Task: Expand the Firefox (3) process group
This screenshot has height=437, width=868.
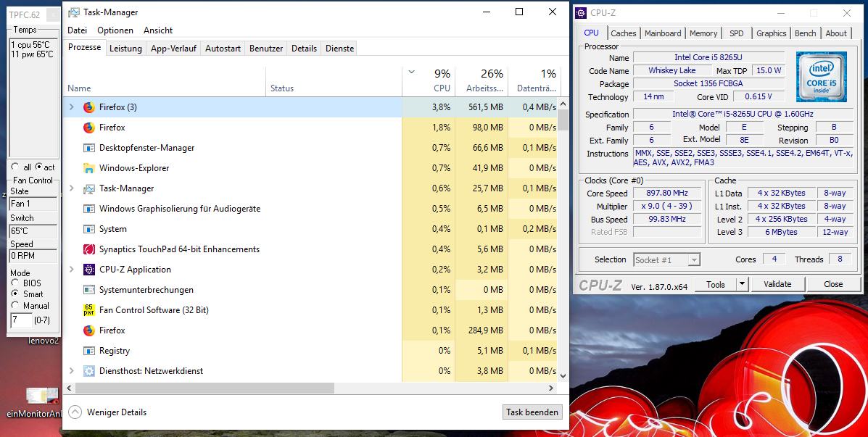Action: pyautogui.click(x=71, y=107)
